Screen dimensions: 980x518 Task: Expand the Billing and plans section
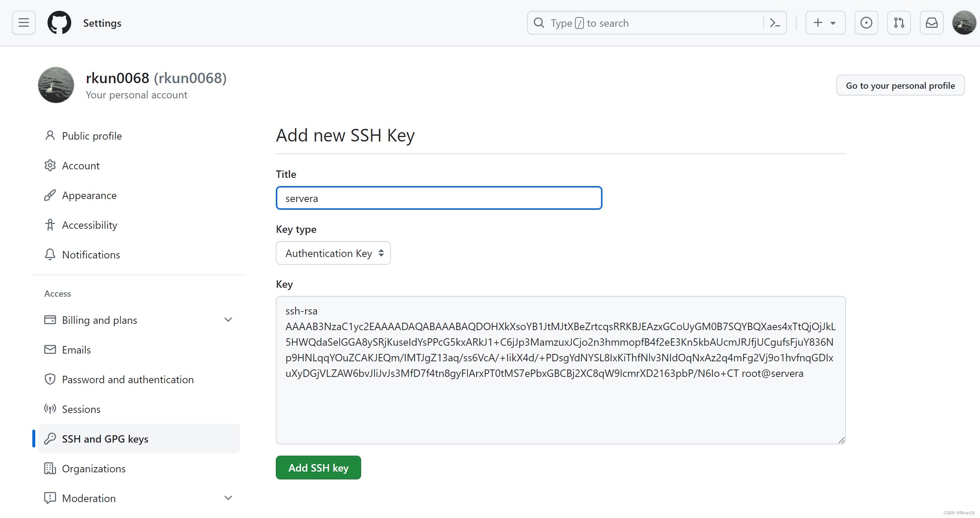(229, 319)
